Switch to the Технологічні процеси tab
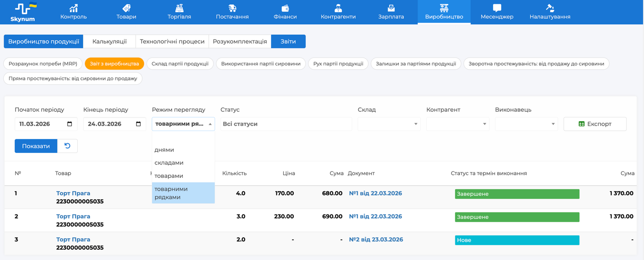Screen dimensions: 644x260 (x=172, y=42)
